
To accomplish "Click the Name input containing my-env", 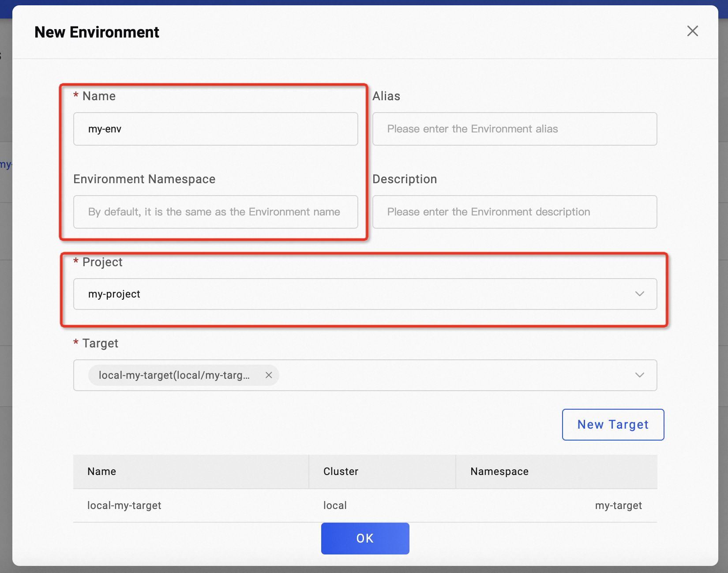I will coord(215,129).
